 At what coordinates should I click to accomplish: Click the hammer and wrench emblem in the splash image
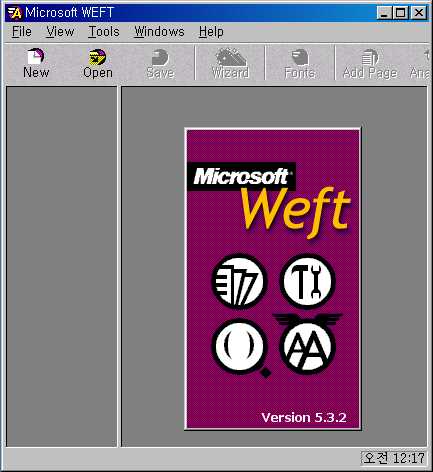pyautogui.click(x=307, y=281)
